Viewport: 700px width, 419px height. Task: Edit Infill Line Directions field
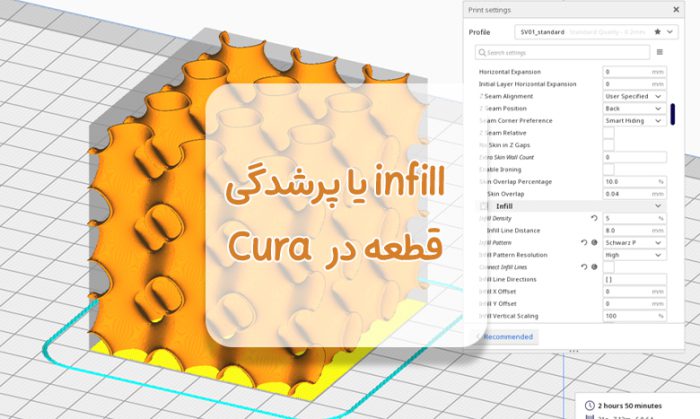pos(634,279)
